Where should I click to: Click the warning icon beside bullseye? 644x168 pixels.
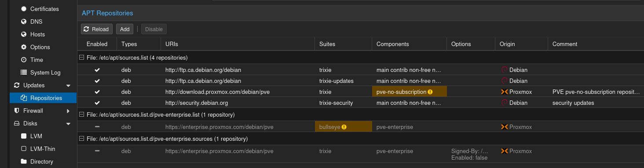[x=344, y=127]
